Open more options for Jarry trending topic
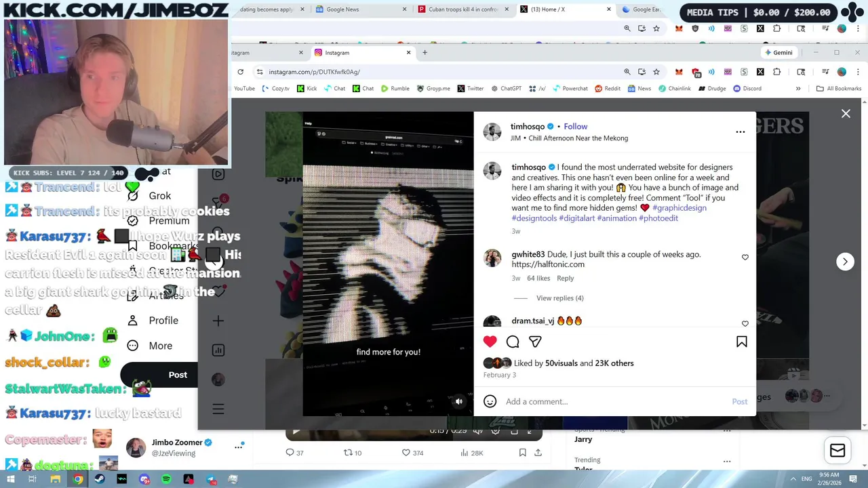The image size is (868, 488). 726,430
